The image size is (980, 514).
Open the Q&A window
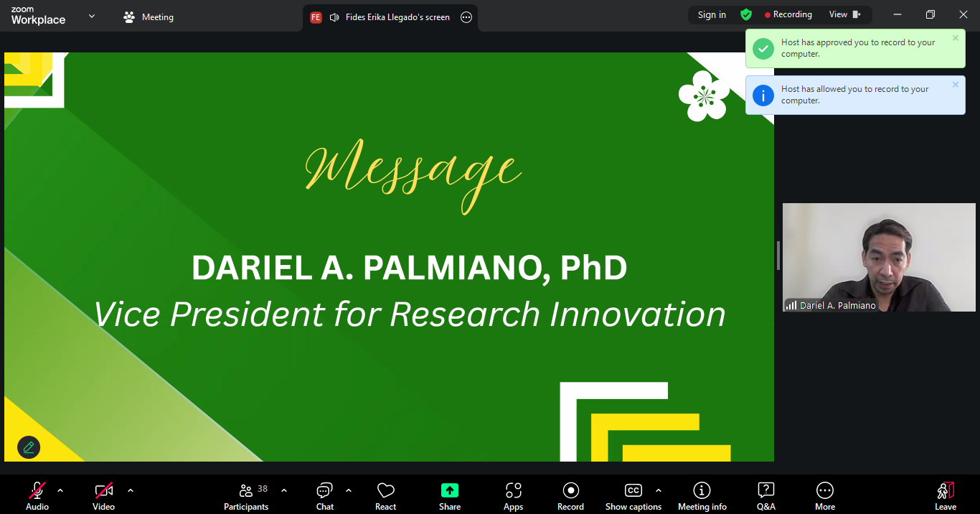coord(765,496)
